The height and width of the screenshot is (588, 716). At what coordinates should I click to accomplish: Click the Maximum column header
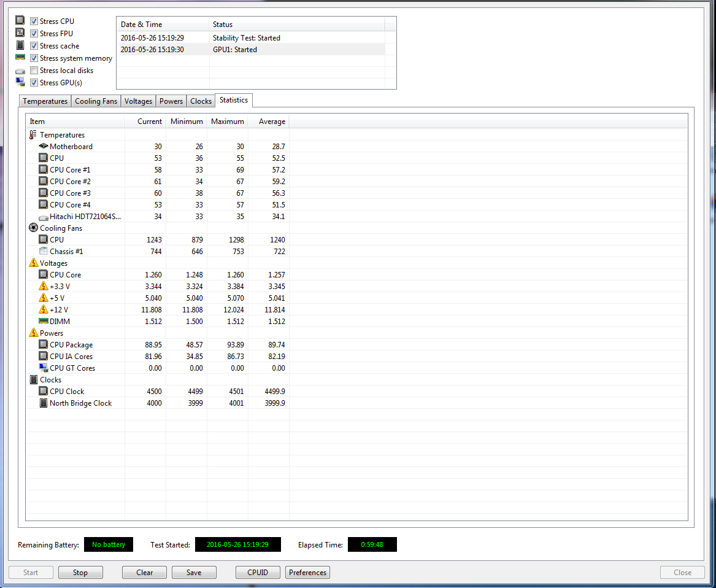point(228,122)
